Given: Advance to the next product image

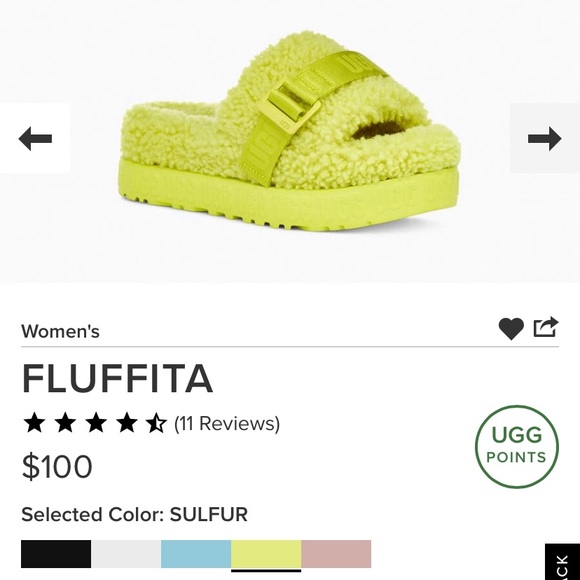Looking at the screenshot, I should coord(544,138).
